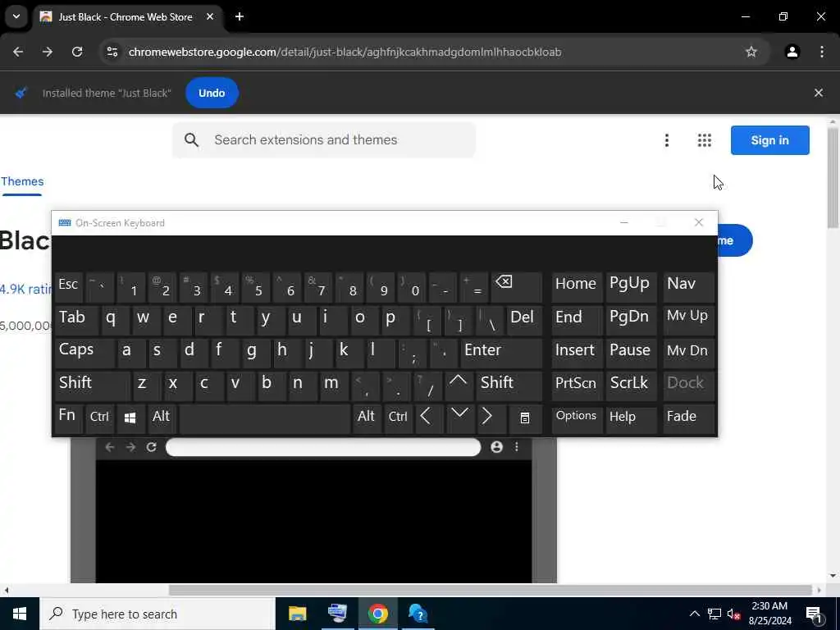Click Nav key on On-Screen Keyboard
Image resolution: width=840 pixels, height=630 pixels.
(x=688, y=287)
